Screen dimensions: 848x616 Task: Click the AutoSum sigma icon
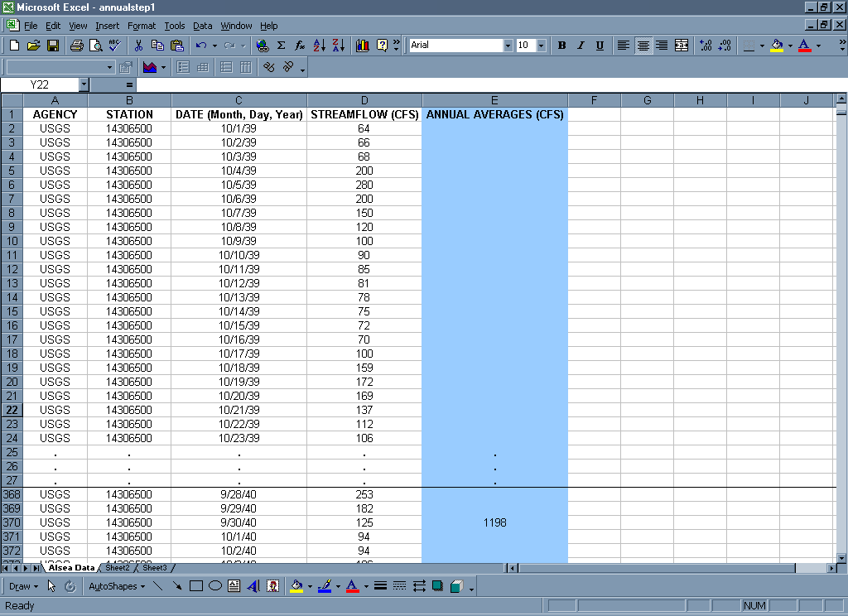tap(281, 46)
